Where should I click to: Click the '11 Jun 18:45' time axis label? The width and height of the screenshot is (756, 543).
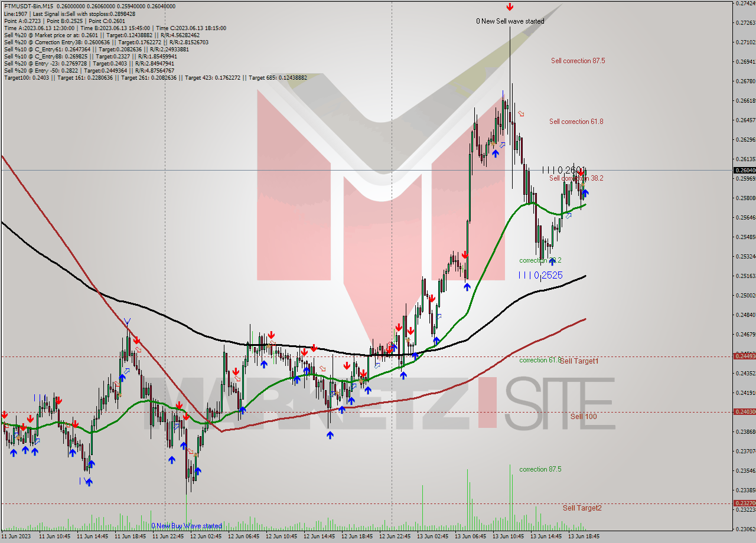130,537
